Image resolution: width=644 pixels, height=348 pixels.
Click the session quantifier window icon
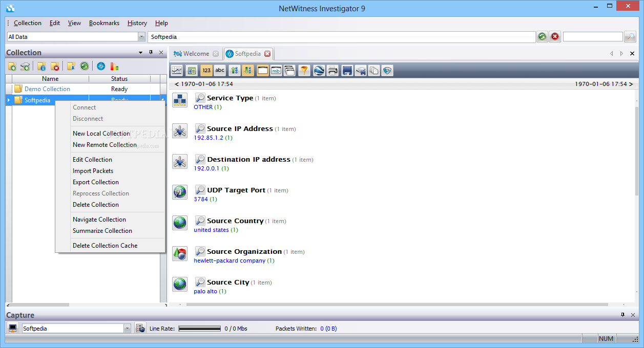(263, 71)
